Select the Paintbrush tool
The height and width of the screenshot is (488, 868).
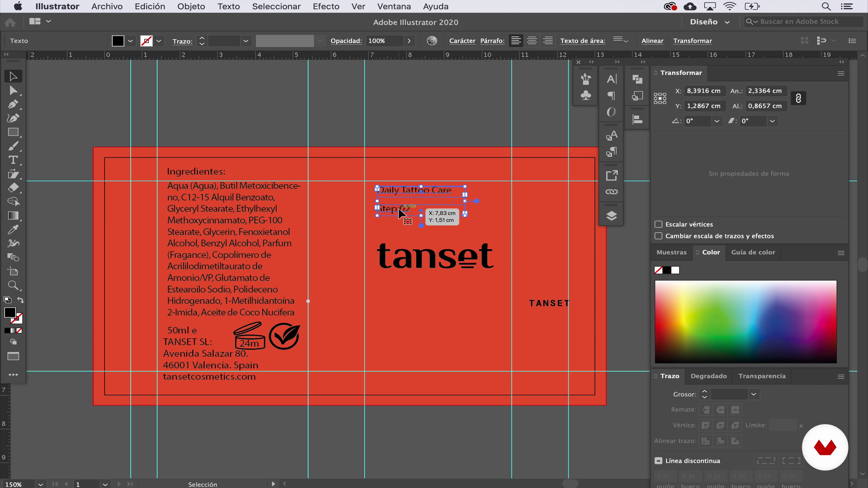coord(13,146)
